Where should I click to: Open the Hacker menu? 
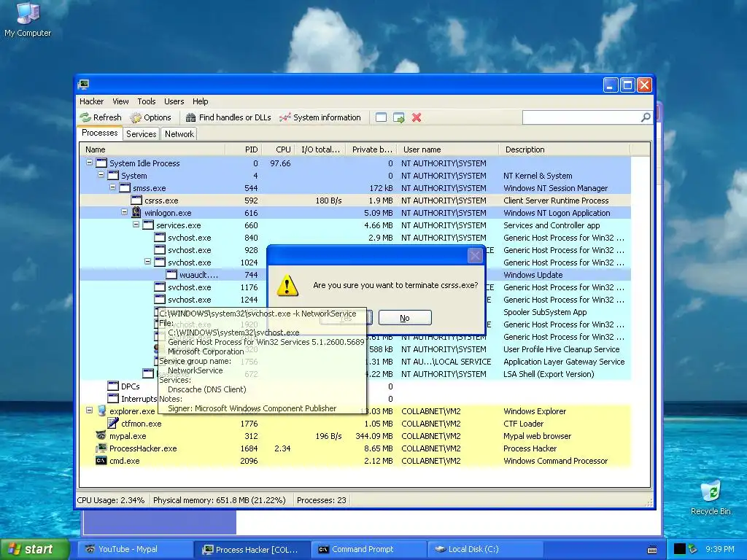click(91, 101)
